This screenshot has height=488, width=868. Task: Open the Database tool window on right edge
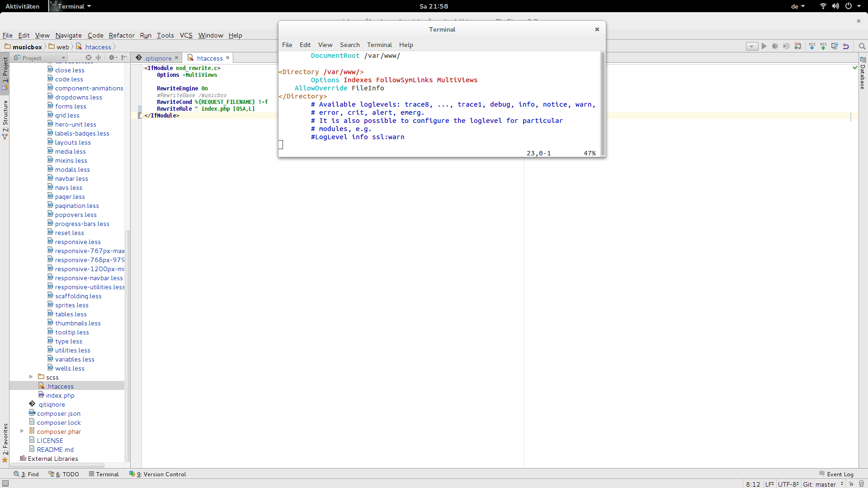tap(863, 73)
